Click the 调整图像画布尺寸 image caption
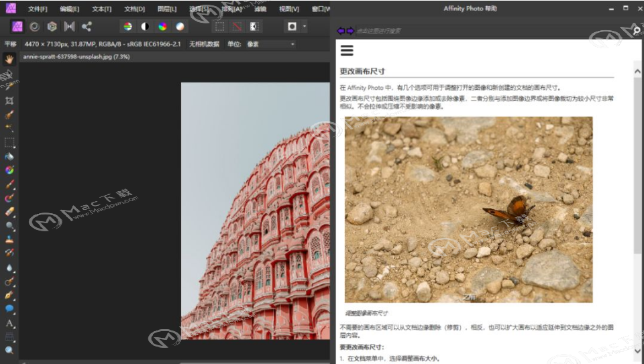The width and height of the screenshot is (644, 364). point(366,313)
